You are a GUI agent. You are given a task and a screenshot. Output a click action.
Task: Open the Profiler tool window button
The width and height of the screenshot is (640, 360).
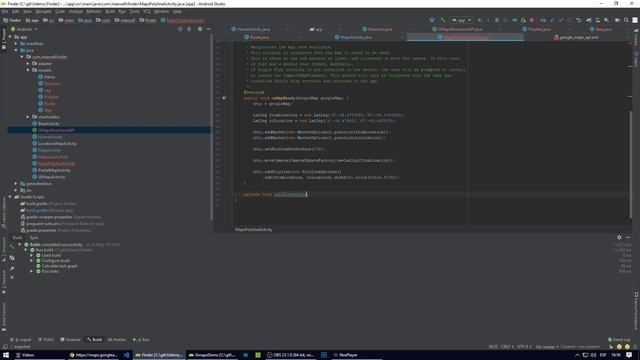(x=117, y=340)
